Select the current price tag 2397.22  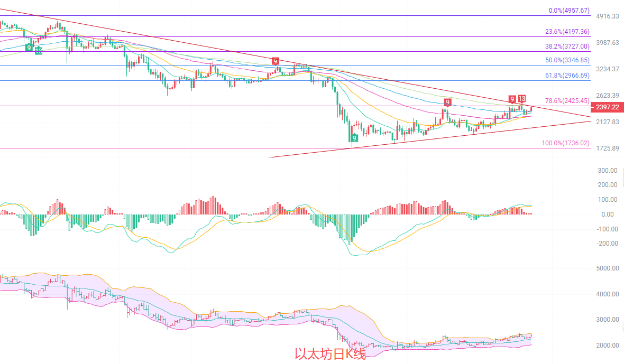(608, 108)
